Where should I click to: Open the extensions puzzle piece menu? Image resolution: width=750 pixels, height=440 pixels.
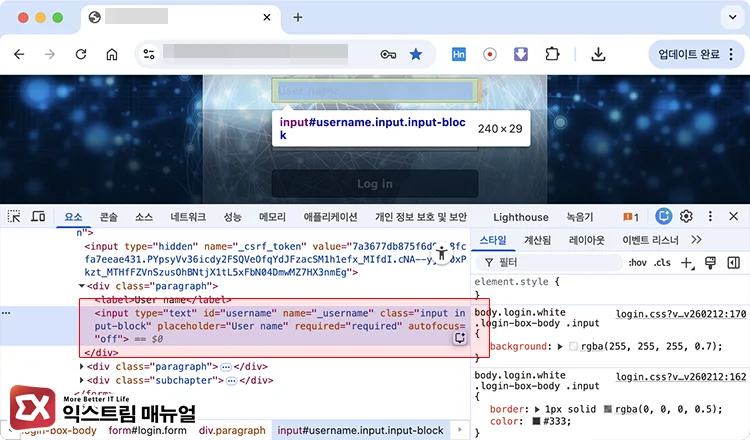tap(552, 55)
